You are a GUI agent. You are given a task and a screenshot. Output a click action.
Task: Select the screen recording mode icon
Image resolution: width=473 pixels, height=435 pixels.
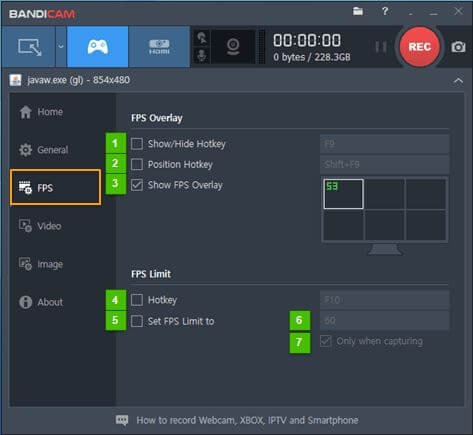tap(29, 47)
